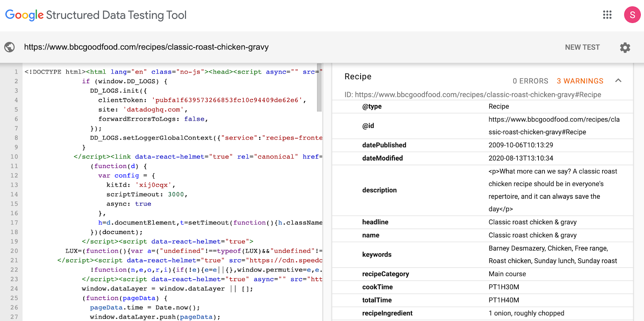Viewport: 644px width, 321px height.
Task: Click the globe icon beside the URL
Action: 10,47
